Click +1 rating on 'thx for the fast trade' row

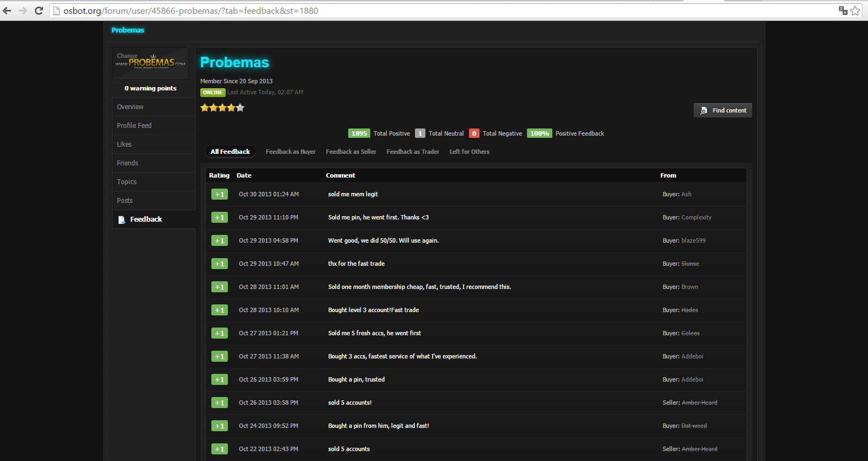(x=220, y=264)
